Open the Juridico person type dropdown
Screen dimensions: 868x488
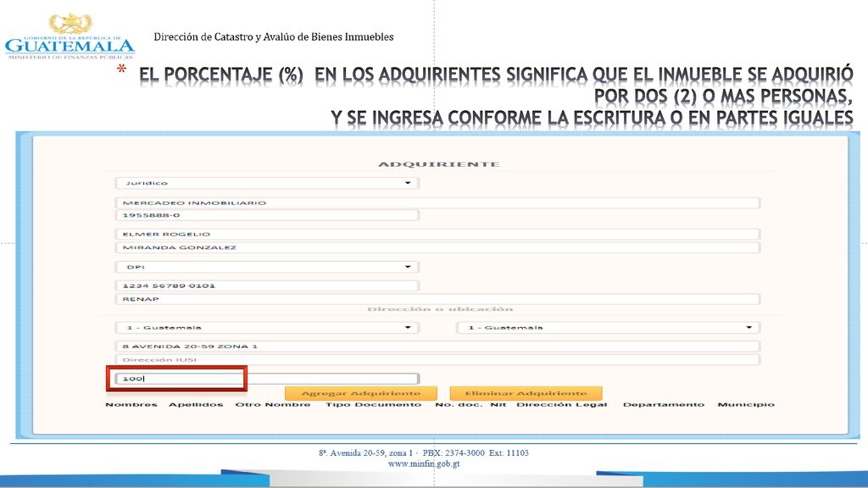tap(267, 183)
